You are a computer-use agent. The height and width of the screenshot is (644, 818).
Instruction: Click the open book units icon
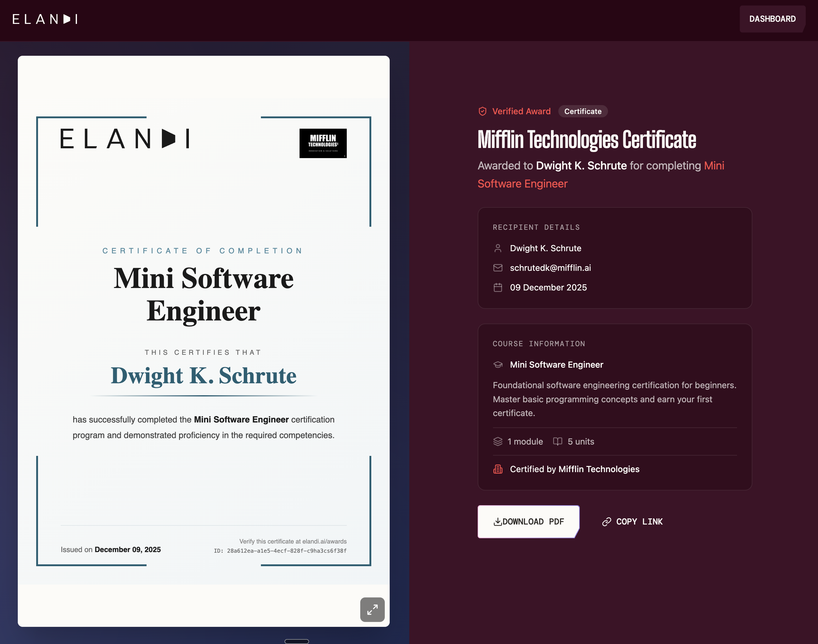557,441
